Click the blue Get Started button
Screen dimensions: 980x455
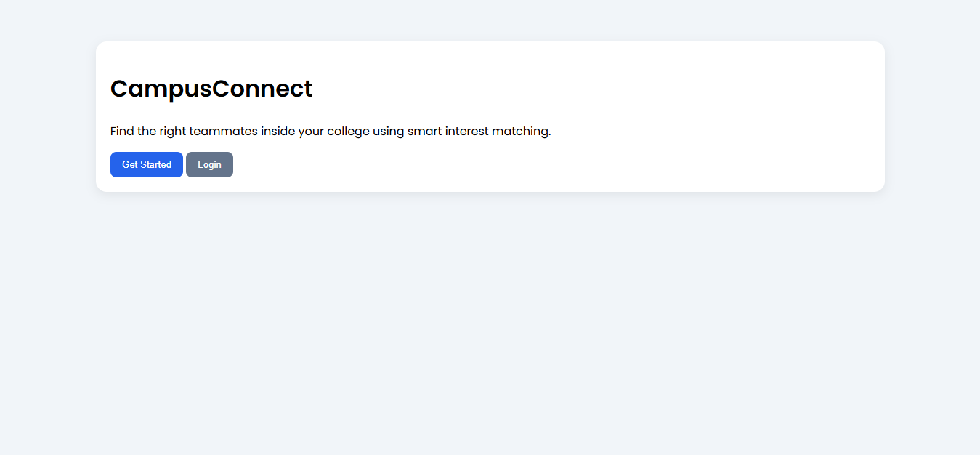tap(147, 164)
